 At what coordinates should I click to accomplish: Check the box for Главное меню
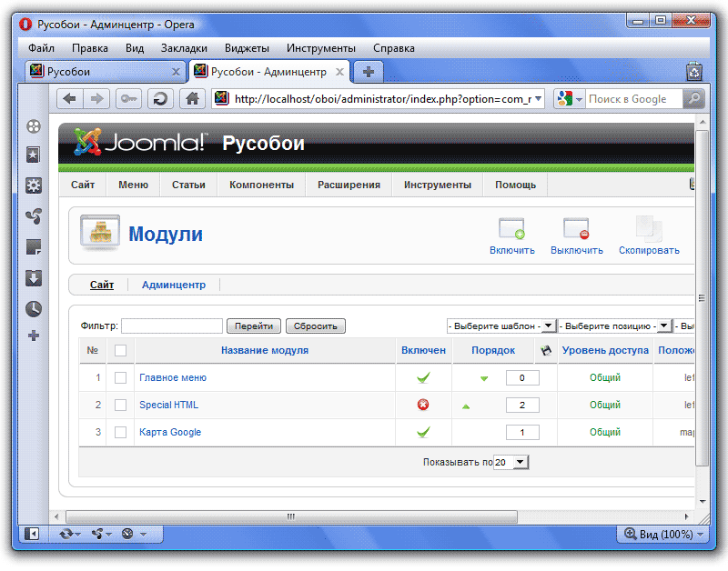(120, 377)
